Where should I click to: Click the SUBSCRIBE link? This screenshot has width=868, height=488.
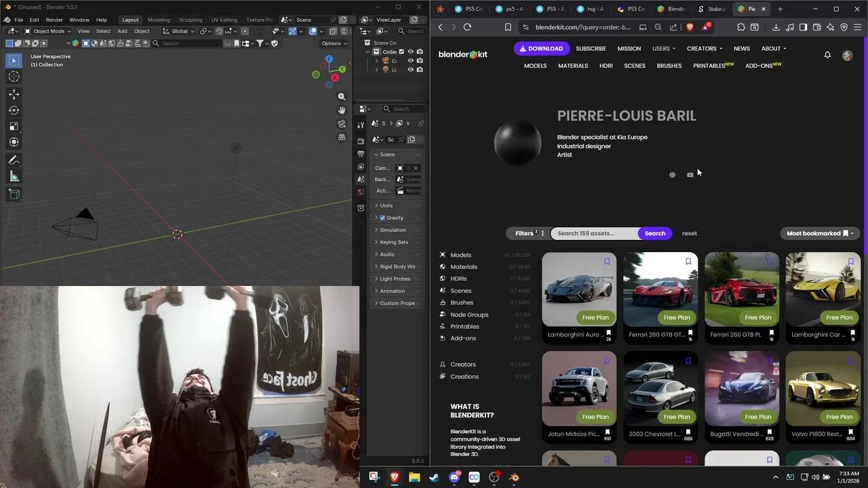pyautogui.click(x=591, y=49)
